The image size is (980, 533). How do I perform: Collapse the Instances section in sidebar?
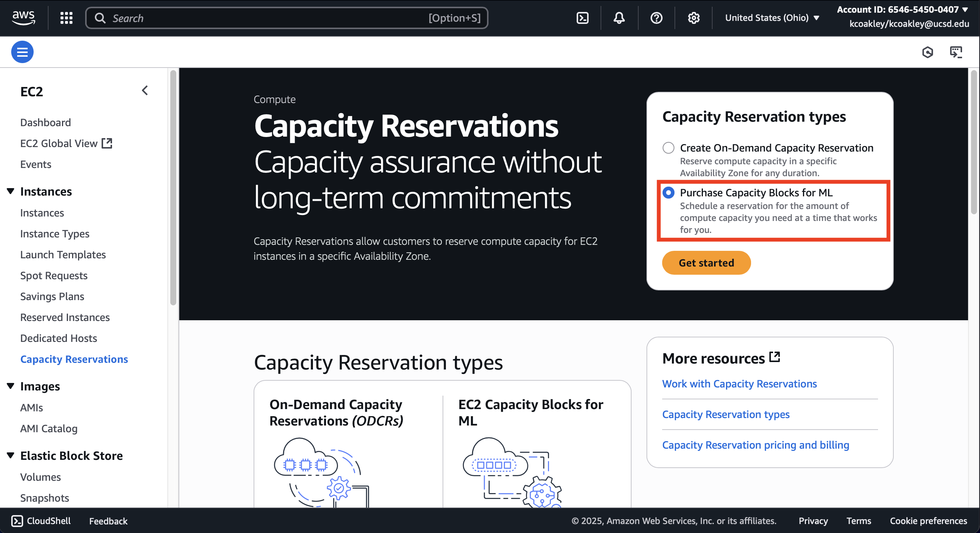(11, 191)
